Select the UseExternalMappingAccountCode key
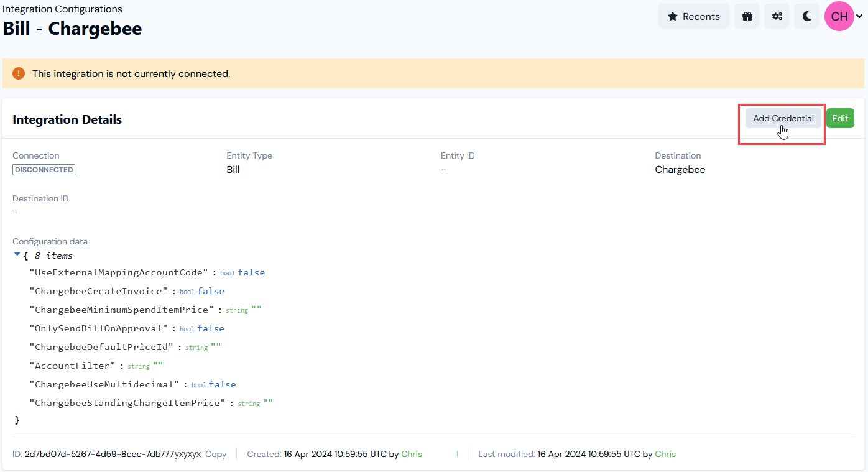 point(118,272)
